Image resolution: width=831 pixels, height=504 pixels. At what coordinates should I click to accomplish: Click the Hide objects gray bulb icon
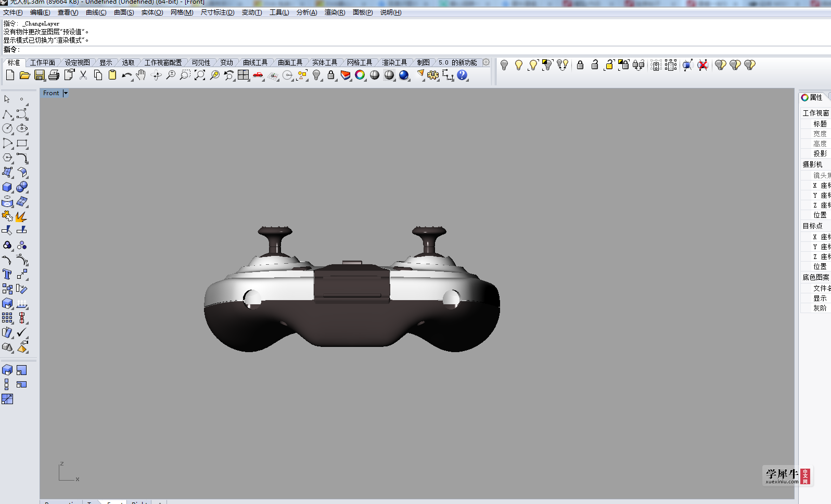[x=504, y=65]
